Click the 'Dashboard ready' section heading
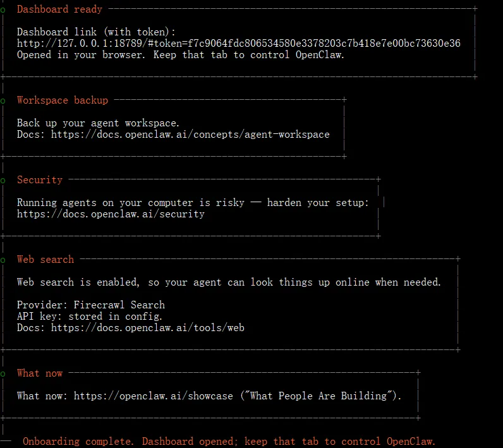Screen dimensions: 503x448 [x=59, y=9]
